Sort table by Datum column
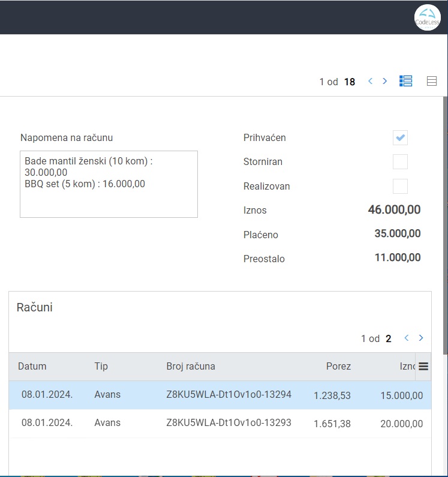This screenshot has width=448, height=477. [x=32, y=366]
